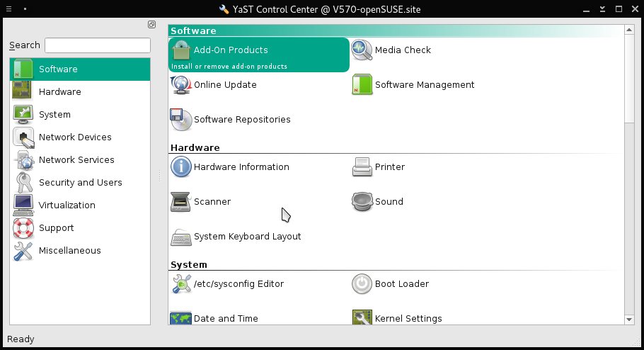Click scrollbar up arrow in module list
Viewport: 644px width, 350px height.
tap(629, 30)
